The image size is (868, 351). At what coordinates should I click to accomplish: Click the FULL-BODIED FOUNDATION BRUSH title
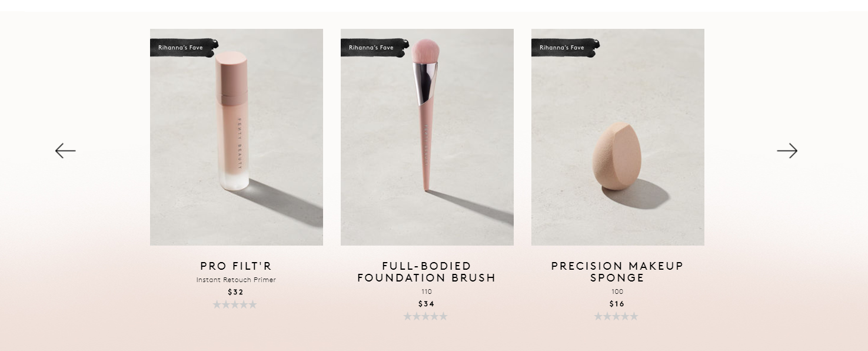tap(427, 272)
